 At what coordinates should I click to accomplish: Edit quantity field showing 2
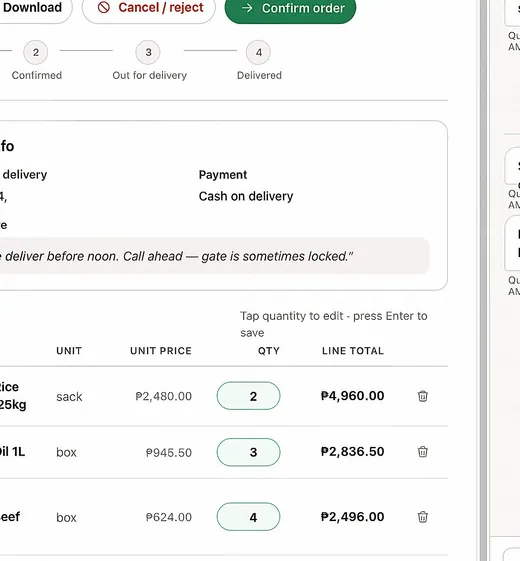(248, 396)
